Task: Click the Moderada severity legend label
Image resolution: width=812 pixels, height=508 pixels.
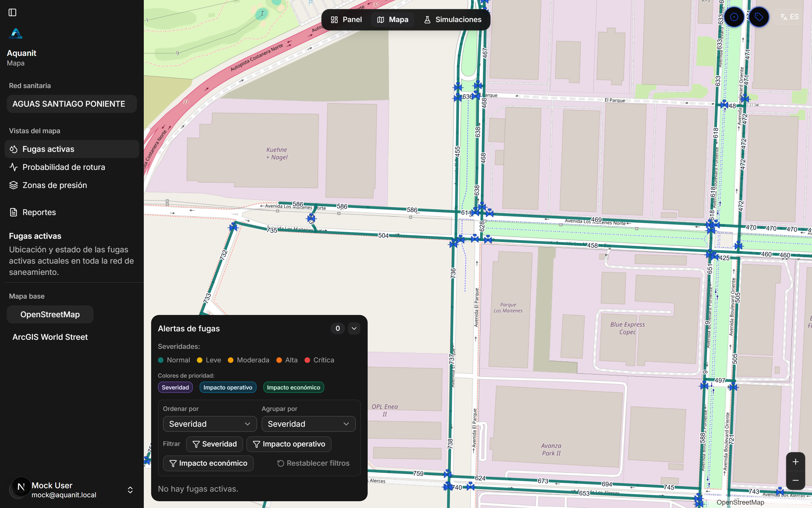Action: 253,360
